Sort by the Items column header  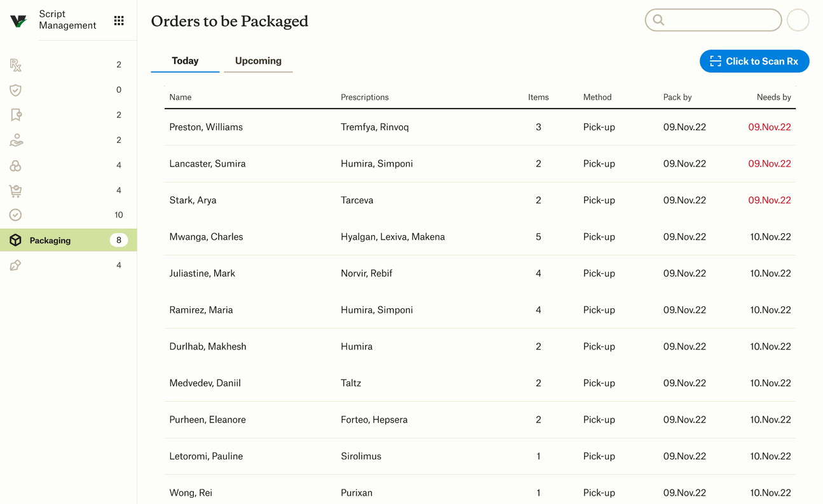538,97
